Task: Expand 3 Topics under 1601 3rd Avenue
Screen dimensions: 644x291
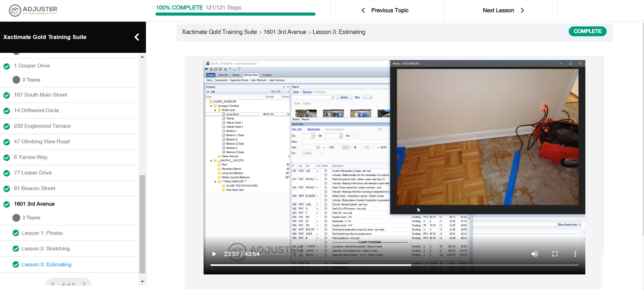Action: 16,218
